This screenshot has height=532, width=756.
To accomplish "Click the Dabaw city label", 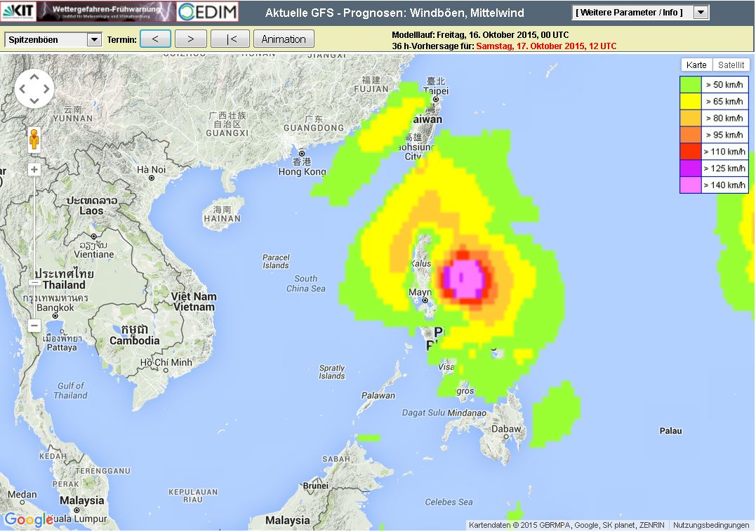I will [506, 429].
